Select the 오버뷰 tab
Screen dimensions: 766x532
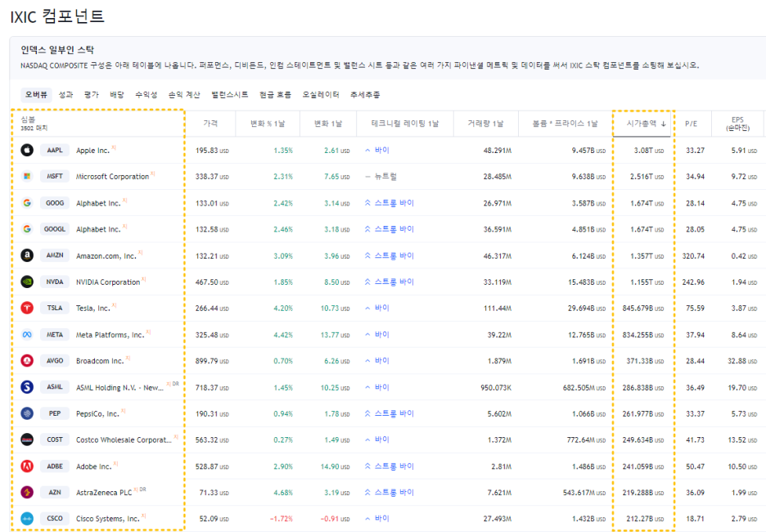pyautogui.click(x=36, y=94)
